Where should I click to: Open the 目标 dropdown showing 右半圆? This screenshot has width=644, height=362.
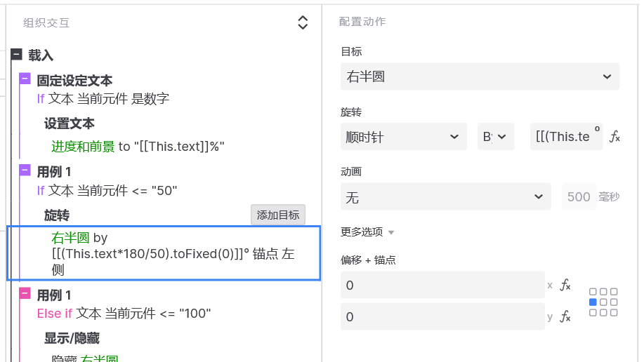(x=480, y=76)
